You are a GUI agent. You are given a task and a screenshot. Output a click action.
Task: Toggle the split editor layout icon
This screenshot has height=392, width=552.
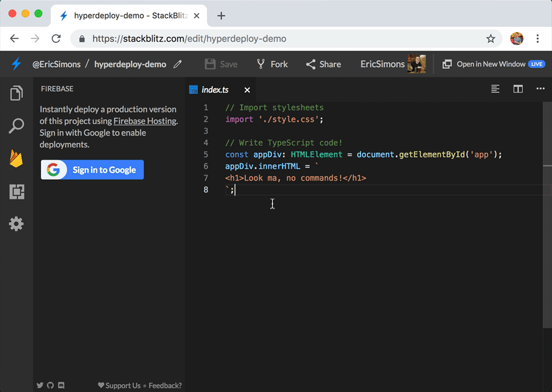pyautogui.click(x=518, y=89)
